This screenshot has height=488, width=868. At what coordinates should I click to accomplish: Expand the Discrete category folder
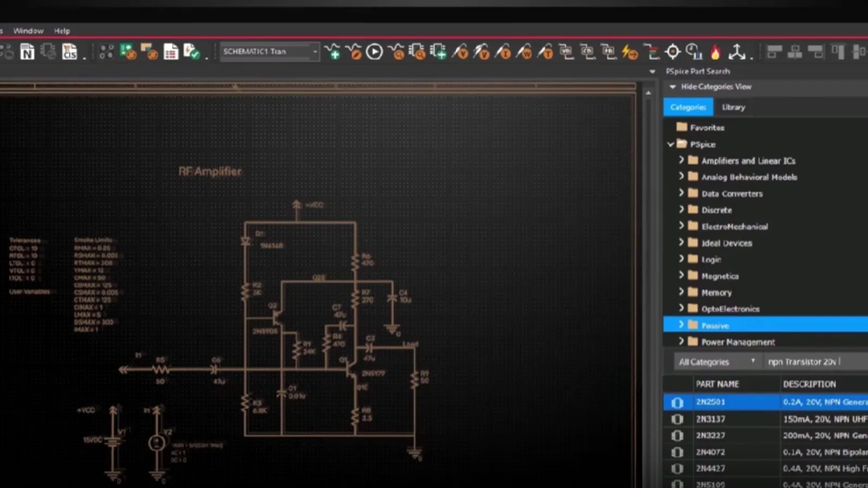(x=681, y=209)
